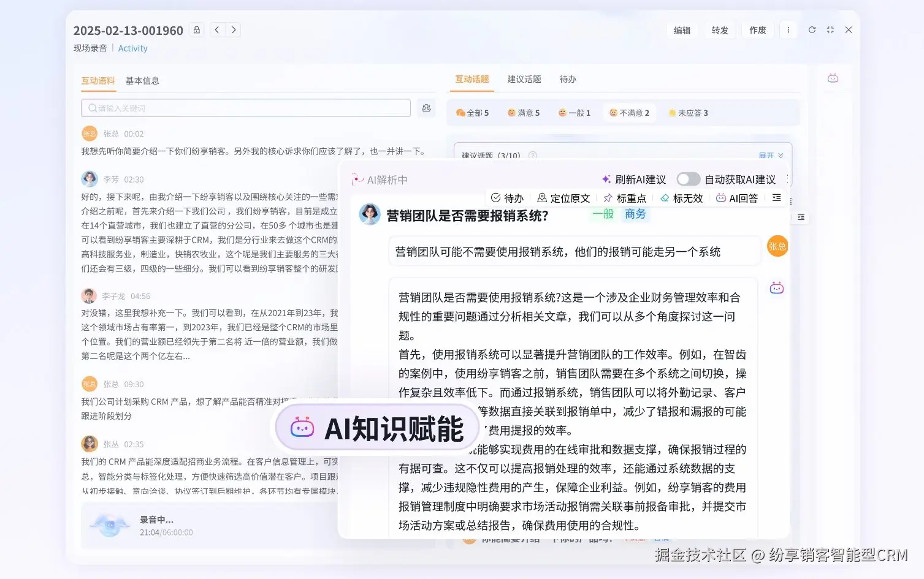Click help icon beside 建议话题 (3/10)
Viewport: 924px width, 579px height.
(533, 156)
